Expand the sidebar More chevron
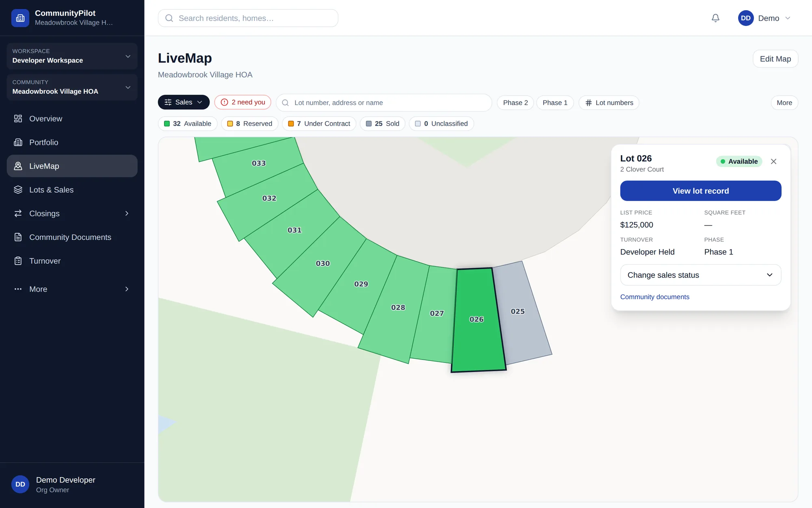Image resolution: width=812 pixels, height=508 pixels. click(x=127, y=289)
